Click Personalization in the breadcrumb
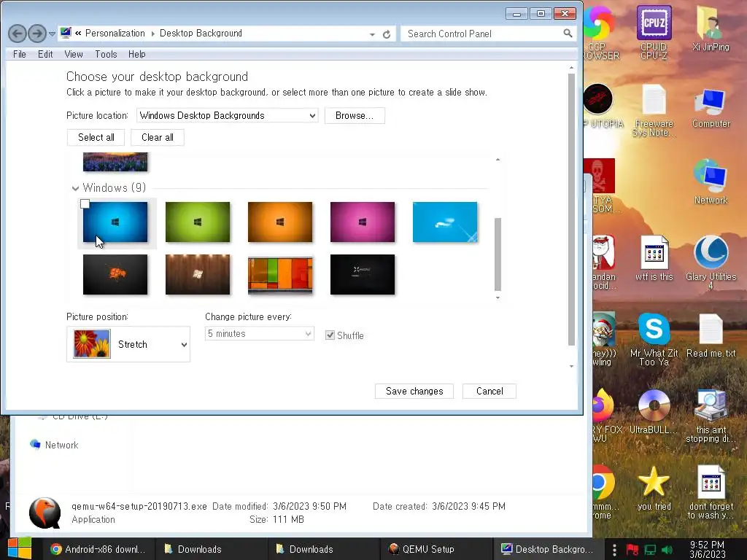The height and width of the screenshot is (560, 747). [x=115, y=34]
